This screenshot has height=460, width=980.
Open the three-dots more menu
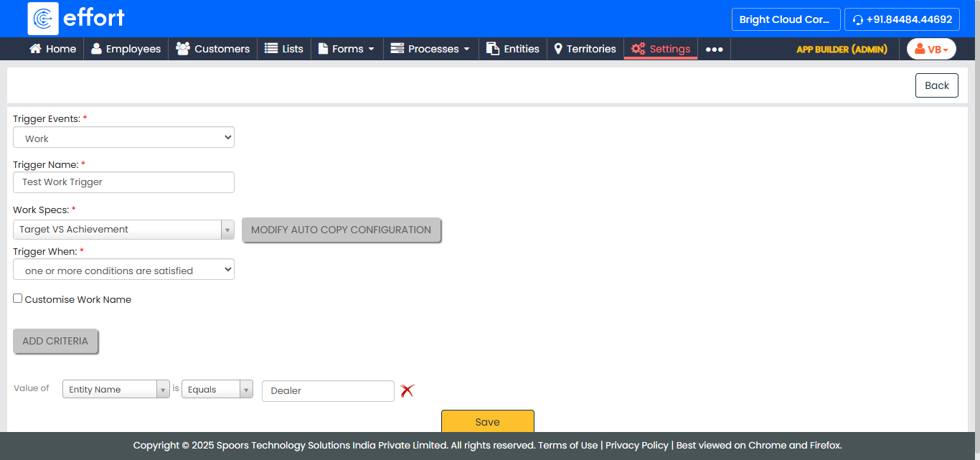point(714,50)
